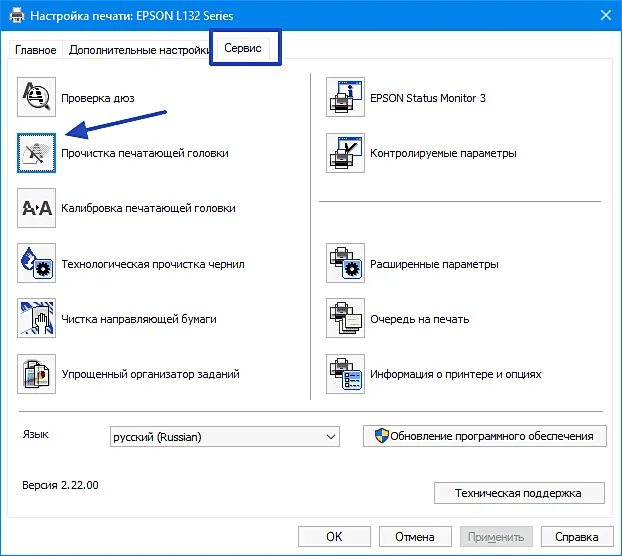Open the Упрощенный организатор заданий icon
The width and height of the screenshot is (622, 556).
tap(36, 374)
